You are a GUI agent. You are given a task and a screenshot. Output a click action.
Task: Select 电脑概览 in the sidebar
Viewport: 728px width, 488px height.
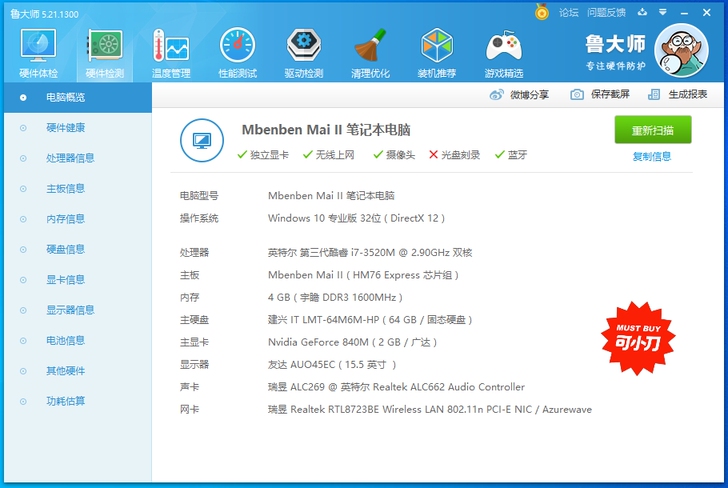click(78, 98)
